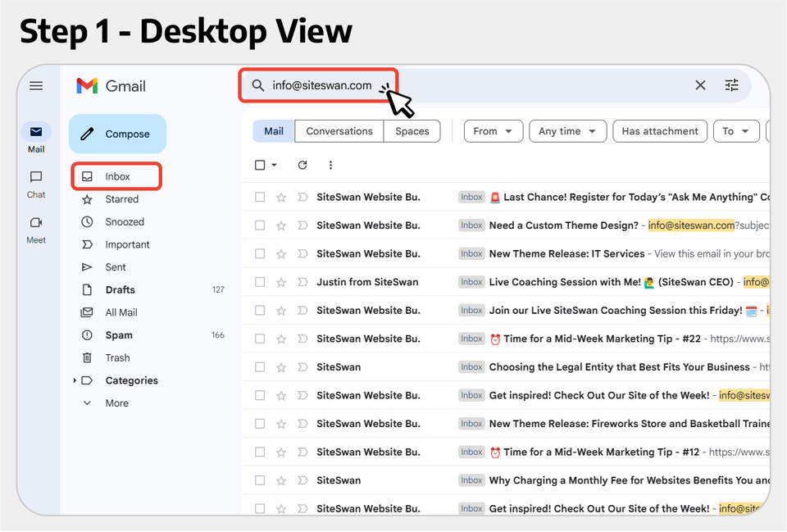Check the Justin from SiteSwan email checkbox
Viewport: 787px width, 532px height.
pyautogui.click(x=260, y=282)
